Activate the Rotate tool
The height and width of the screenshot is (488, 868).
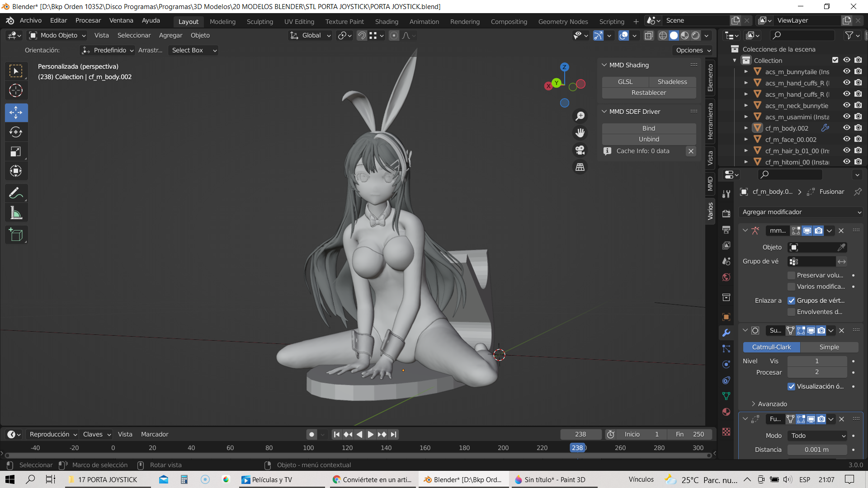point(16,132)
